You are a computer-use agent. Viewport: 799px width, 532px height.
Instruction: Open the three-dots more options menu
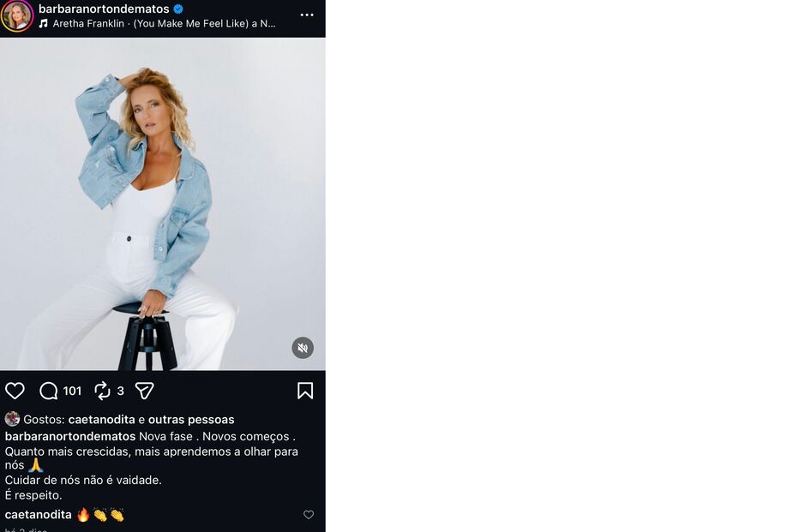(x=307, y=15)
